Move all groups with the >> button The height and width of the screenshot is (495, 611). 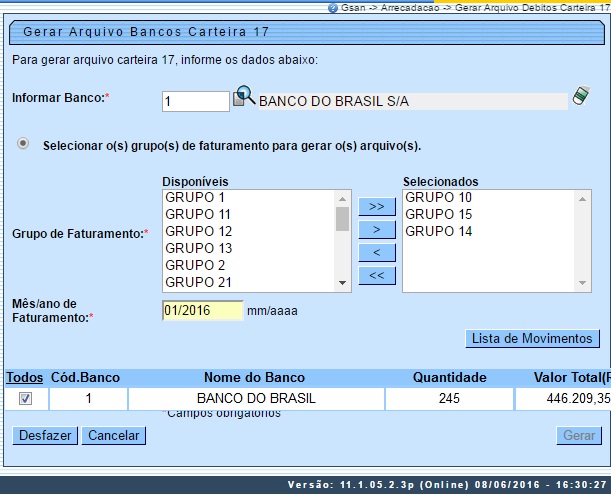click(376, 206)
